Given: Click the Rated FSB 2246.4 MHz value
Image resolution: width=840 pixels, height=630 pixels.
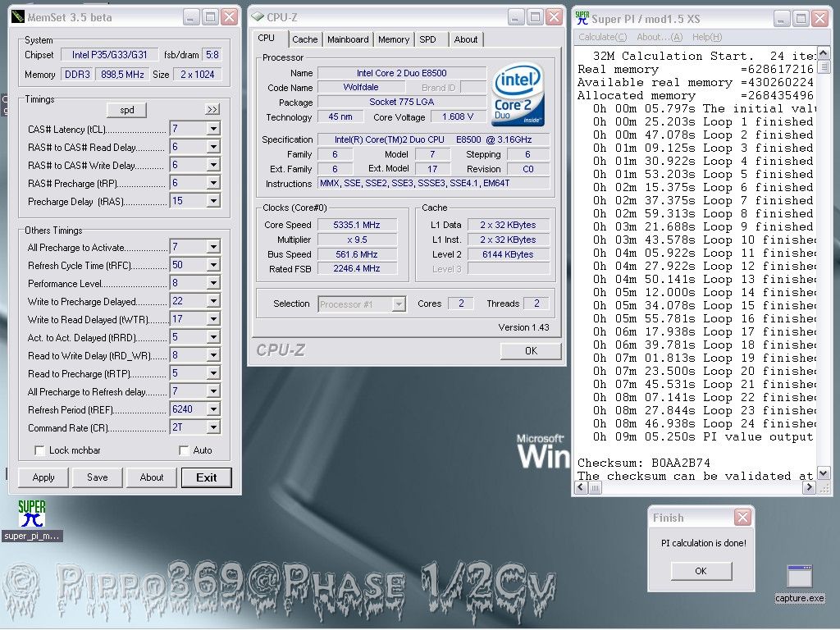Looking at the screenshot, I should click(x=357, y=269).
